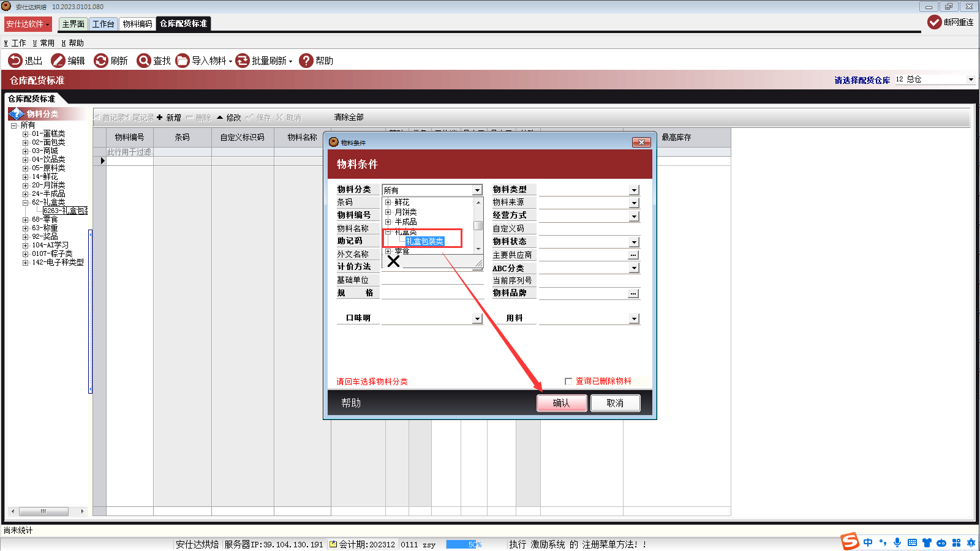The width and height of the screenshot is (980, 551).
Task: Open the 常用 menu
Action: (x=43, y=43)
